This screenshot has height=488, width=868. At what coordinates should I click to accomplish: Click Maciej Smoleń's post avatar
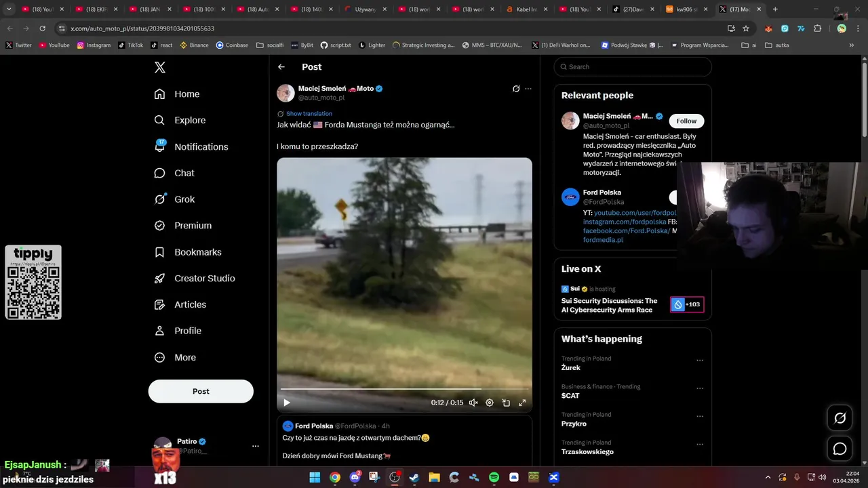[285, 93]
